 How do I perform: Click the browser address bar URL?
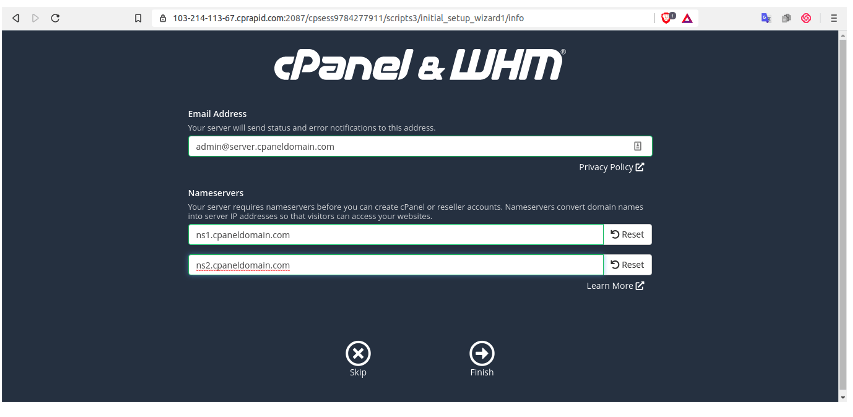coord(348,18)
